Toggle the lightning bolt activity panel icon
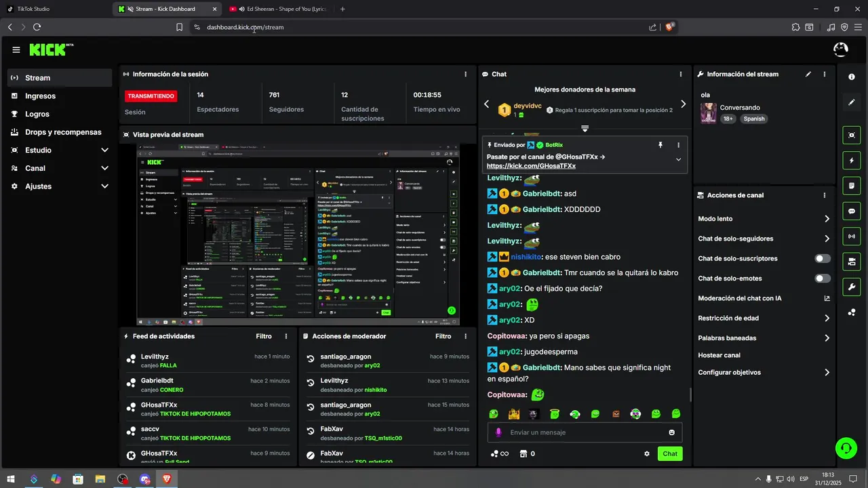Viewport: 868px width, 488px height. pyautogui.click(x=852, y=161)
